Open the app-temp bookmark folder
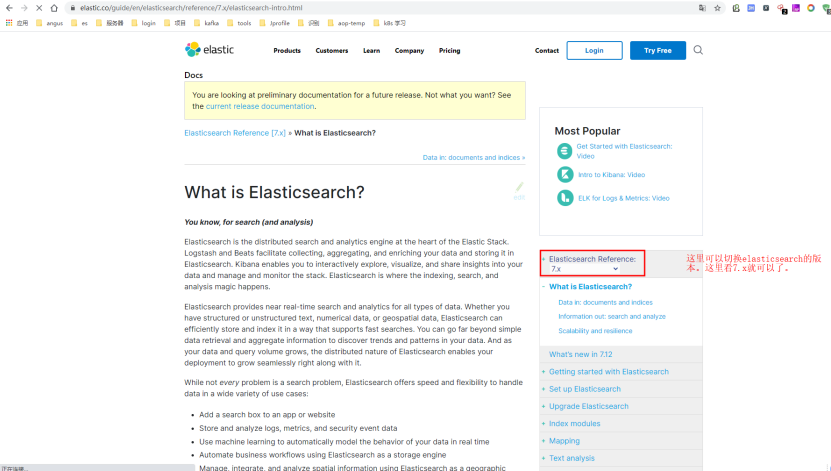The image size is (831, 471). click(347, 23)
